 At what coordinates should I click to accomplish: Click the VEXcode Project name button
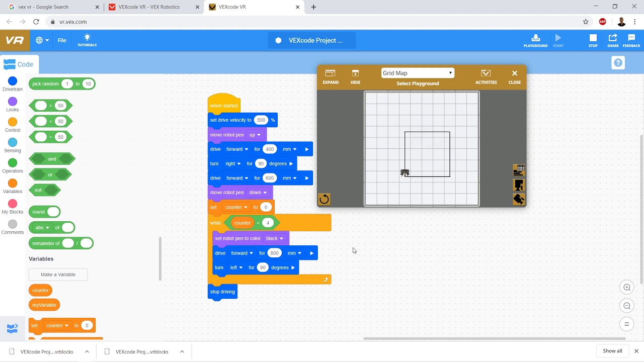tap(312, 40)
